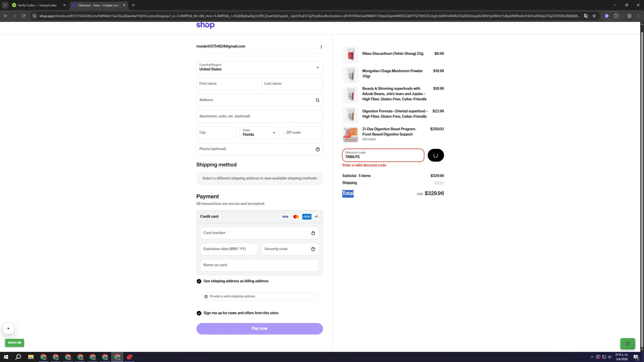Click the Security code field

(x=290, y=249)
